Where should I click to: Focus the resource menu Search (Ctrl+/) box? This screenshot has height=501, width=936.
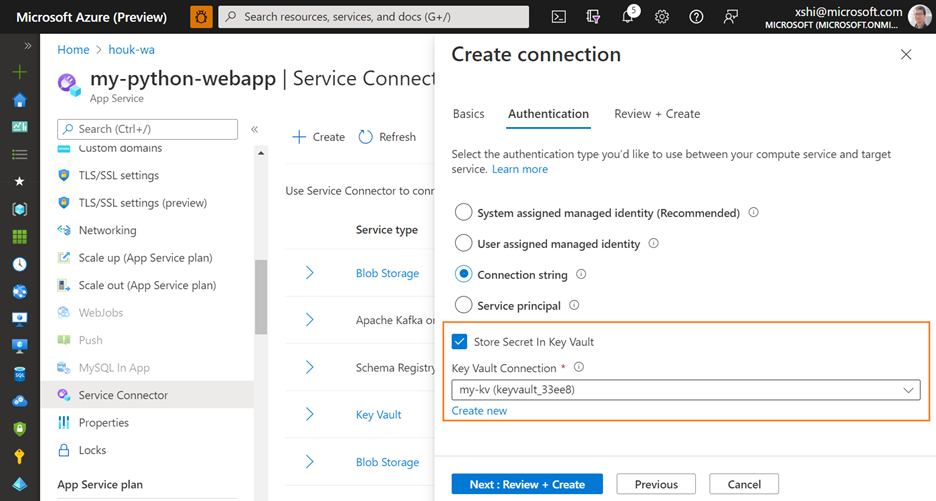click(147, 129)
